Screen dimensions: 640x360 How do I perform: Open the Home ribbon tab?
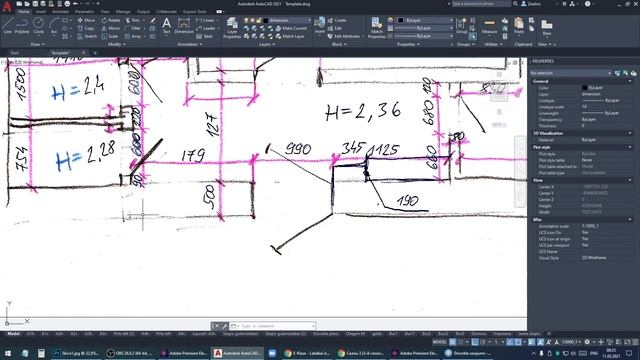click(x=24, y=11)
